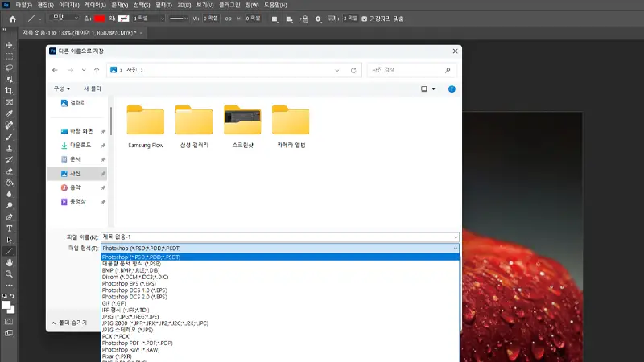Screen dimensions: 644x362
Task: Select the Dodge tool
Action: click(9, 206)
